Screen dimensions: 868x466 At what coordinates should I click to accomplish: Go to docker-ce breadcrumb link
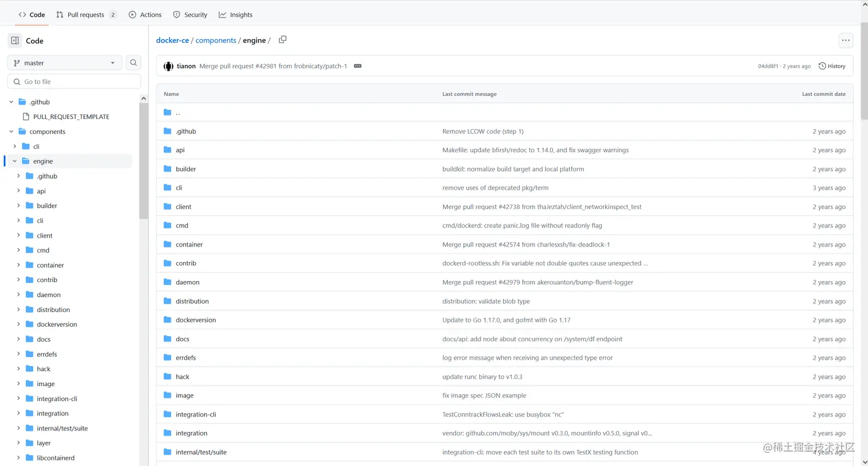(173, 40)
